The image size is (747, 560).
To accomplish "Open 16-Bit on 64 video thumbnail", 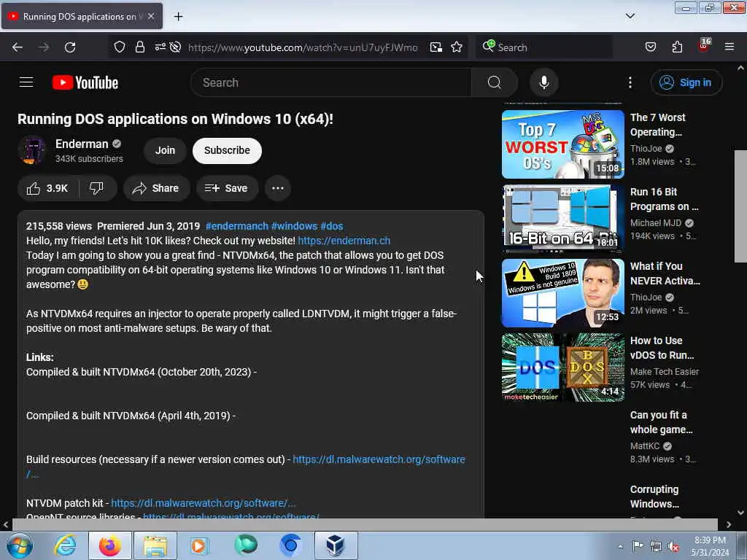I will (x=562, y=219).
